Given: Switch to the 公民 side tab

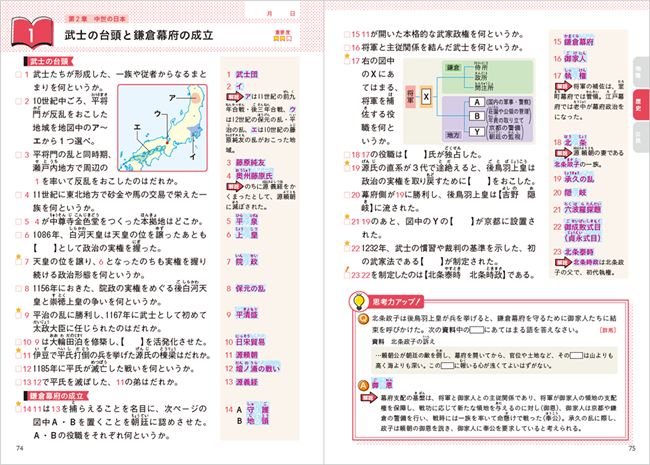Looking at the screenshot, I should pos(639,137).
